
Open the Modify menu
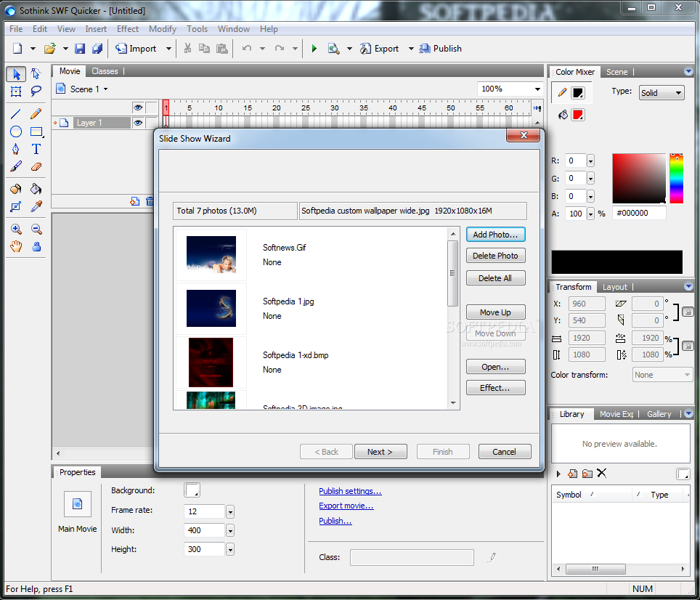(163, 28)
